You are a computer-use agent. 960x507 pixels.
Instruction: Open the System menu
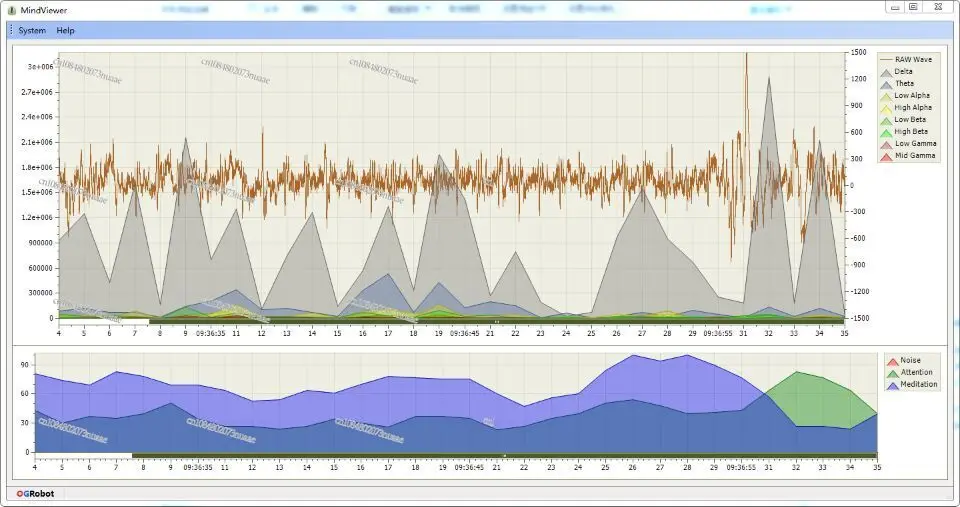pos(32,31)
